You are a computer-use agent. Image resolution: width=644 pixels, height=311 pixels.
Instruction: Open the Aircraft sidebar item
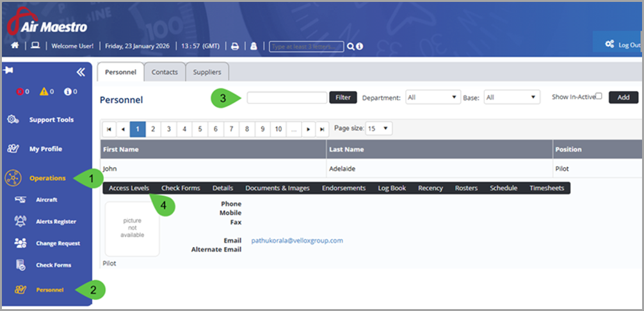tap(46, 200)
